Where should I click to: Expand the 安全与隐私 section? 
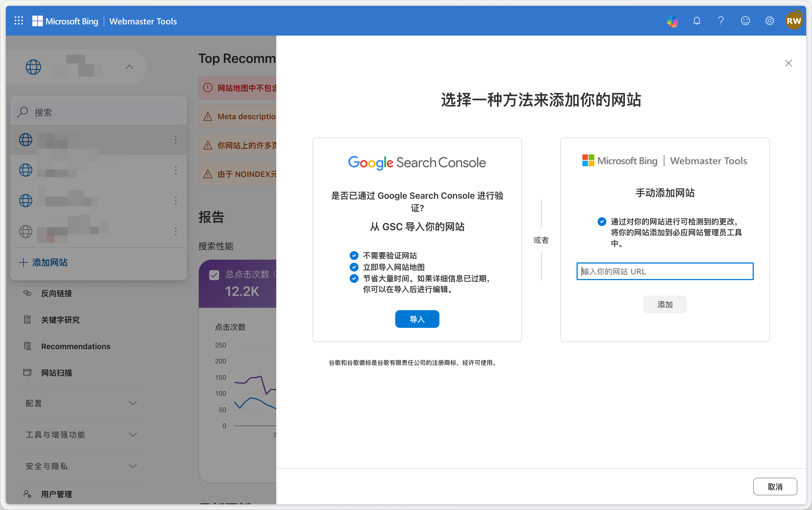tap(82, 466)
